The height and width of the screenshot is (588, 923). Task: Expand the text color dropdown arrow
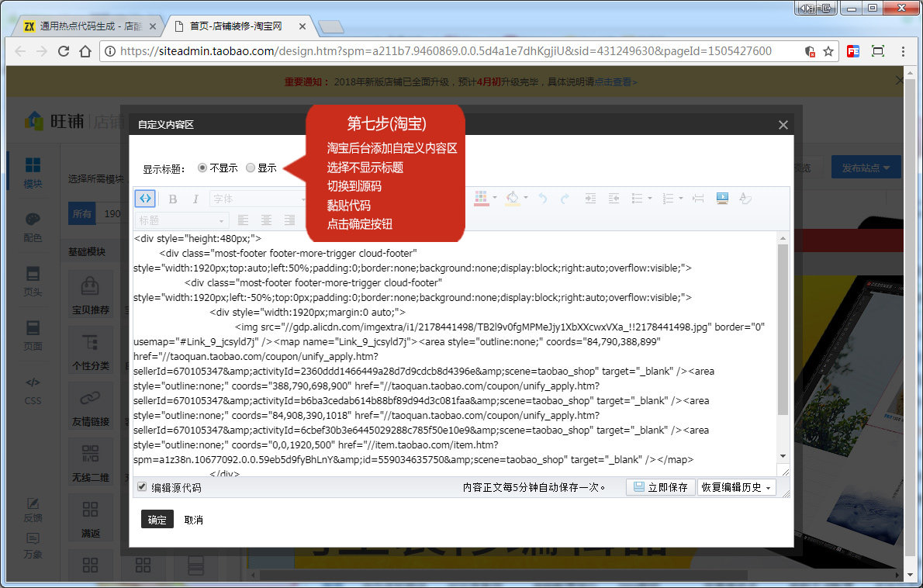click(x=495, y=198)
